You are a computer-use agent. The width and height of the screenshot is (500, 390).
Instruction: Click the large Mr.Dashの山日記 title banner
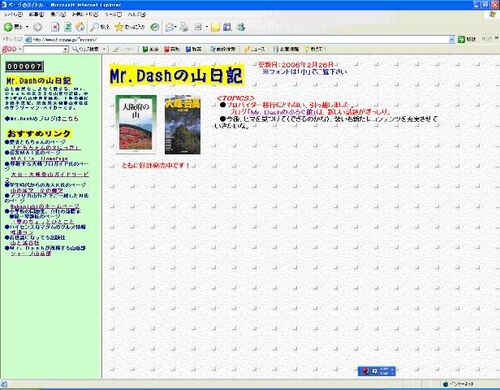coord(177,76)
